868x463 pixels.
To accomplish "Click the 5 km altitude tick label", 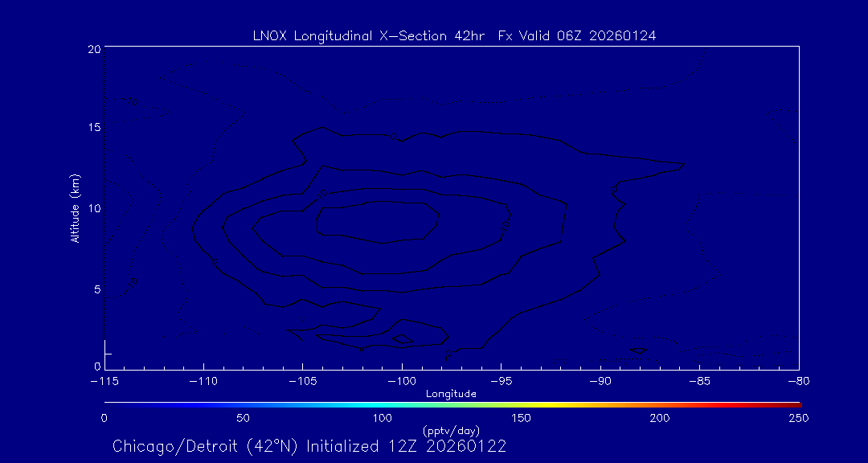I will pyautogui.click(x=96, y=289).
